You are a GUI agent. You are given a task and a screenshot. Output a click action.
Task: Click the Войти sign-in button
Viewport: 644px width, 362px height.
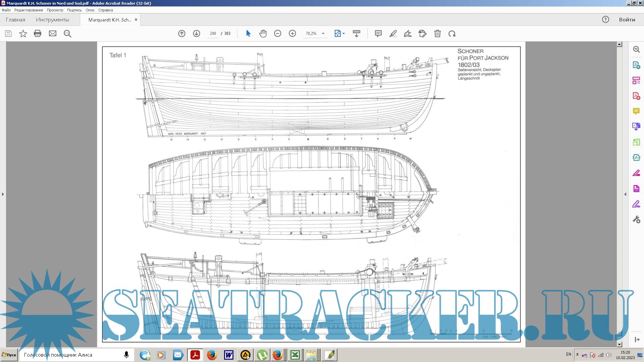point(627,19)
